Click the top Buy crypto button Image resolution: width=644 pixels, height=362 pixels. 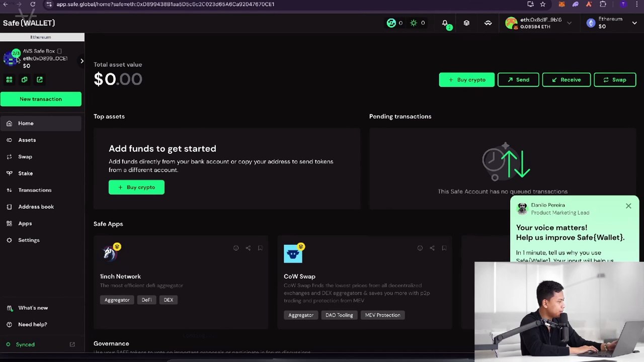pyautogui.click(x=466, y=79)
